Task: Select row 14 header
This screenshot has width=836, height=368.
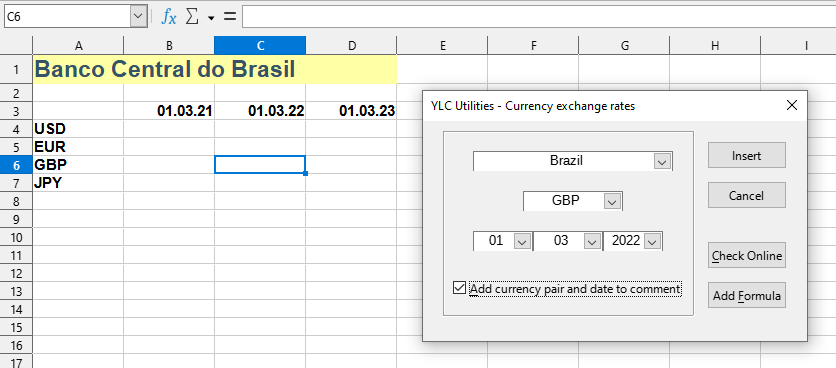Action: coord(16,309)
